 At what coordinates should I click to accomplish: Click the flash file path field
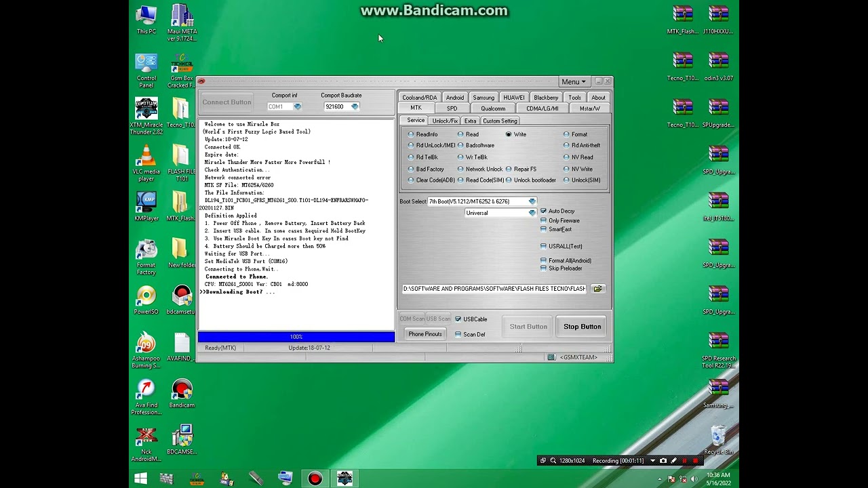[x=494, y=289]
